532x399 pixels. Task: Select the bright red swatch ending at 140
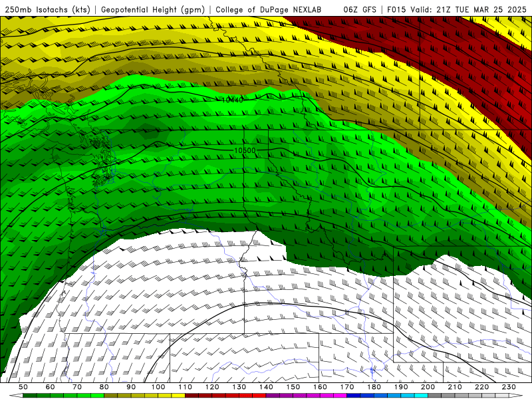(259, 396)
